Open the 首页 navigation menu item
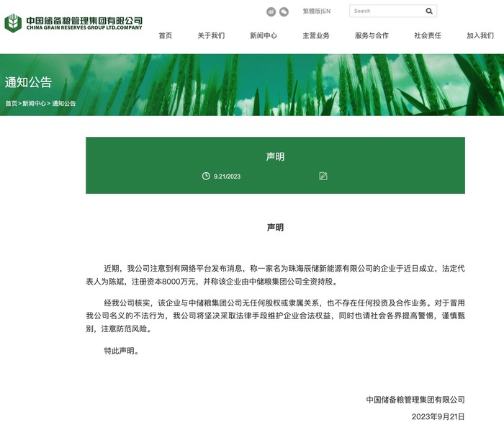504x438 pixels. click(x=166, y=35)
